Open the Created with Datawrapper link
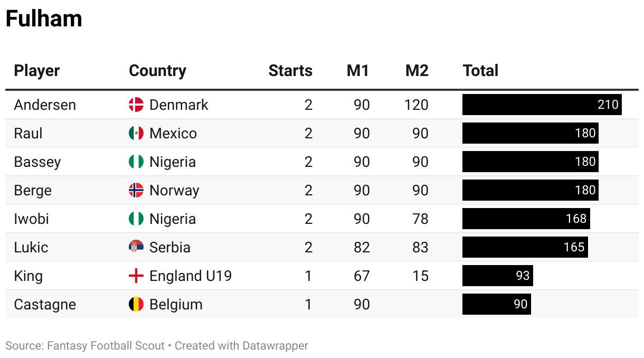 tap(241, 346)
